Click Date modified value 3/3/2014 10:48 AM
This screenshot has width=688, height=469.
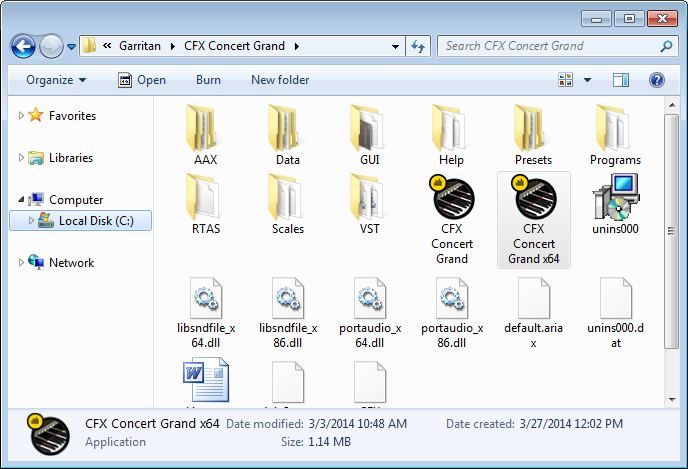pyautogui.click(x=358, y=424)
